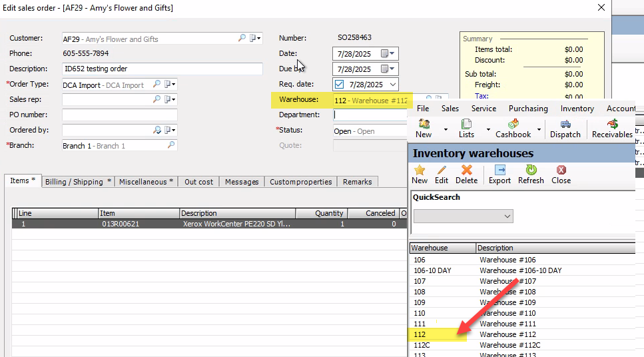Click the Refresh icon in Inventory warehouses
Image resolution: width=644 pixels, height=357 pixels.
tap(531, 175)
